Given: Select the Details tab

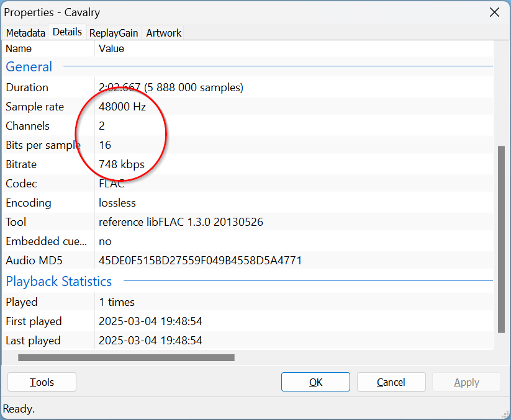Looking at the screenshot, I should (x=67, y=32).
